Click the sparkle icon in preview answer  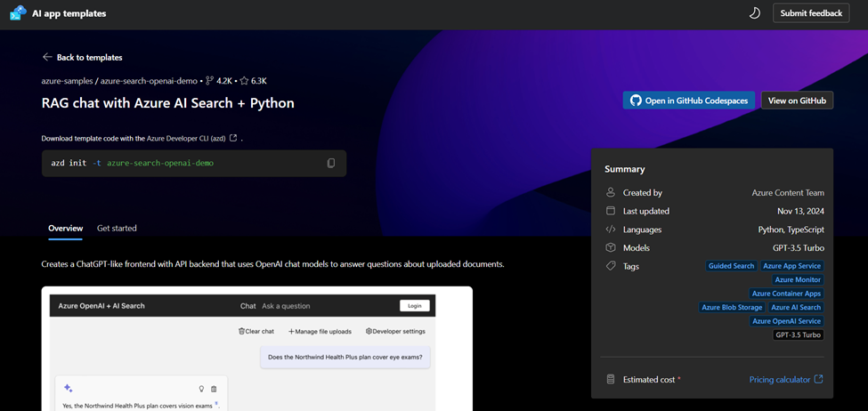coord(68,389)
